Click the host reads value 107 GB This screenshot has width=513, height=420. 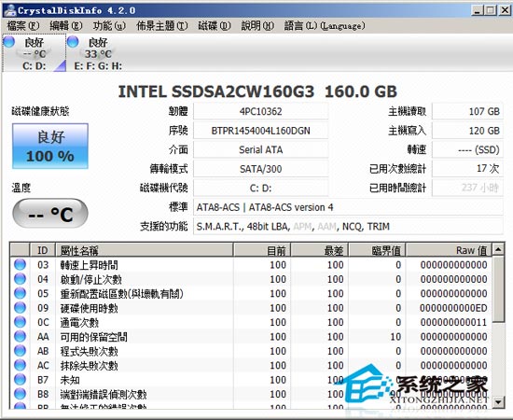(467, 111)
